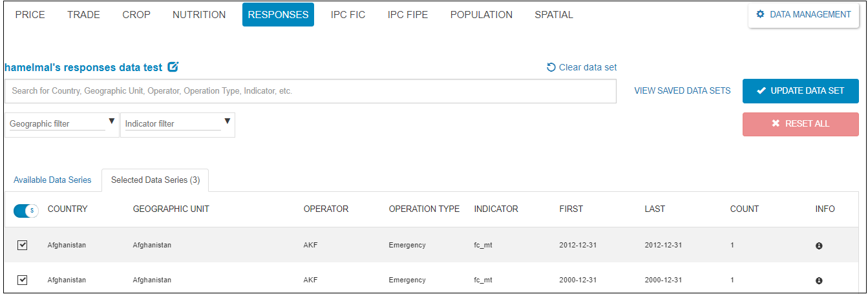Click the Clear data set refresh icon
The height and width of the screenshot is (294, 868).
tap(551, 67)
